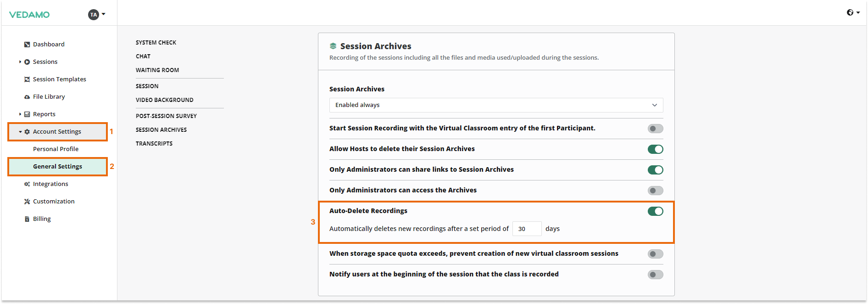Open Customization page

(54, 202)
